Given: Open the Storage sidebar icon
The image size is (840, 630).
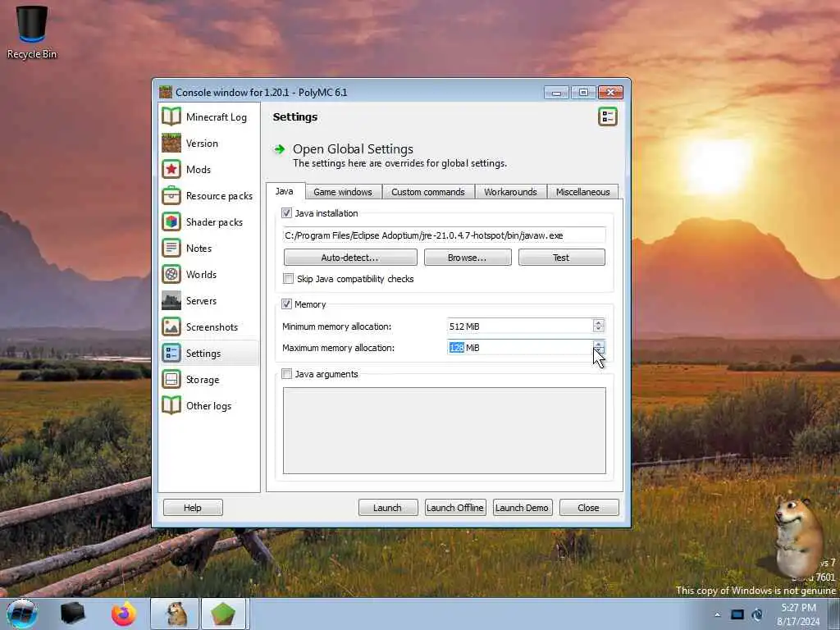Looking at the screenshot, I should tap(171, 379).
